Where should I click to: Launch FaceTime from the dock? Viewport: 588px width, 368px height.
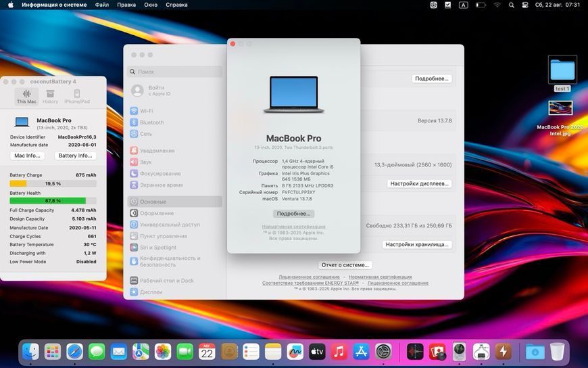click(185, 352)
